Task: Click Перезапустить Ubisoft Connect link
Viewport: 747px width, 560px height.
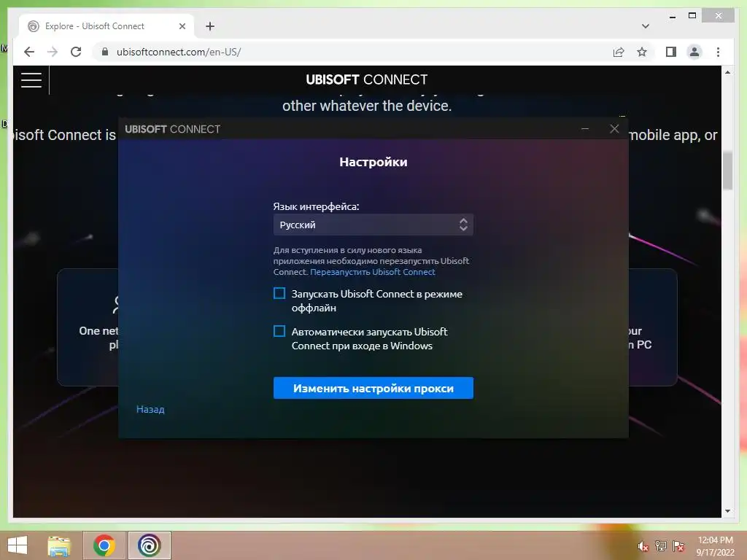Action: [x=373, y=272]
